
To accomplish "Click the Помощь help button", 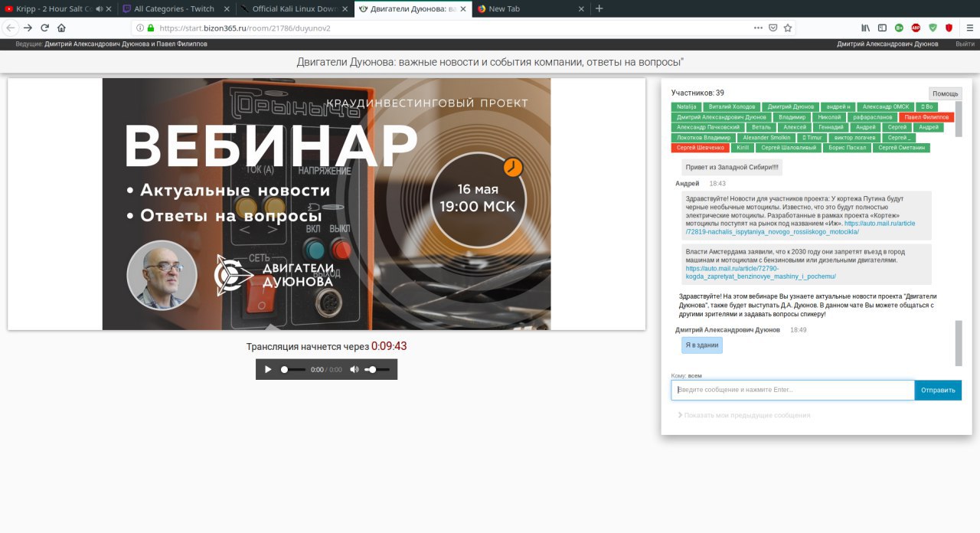I will coord(945,93).
